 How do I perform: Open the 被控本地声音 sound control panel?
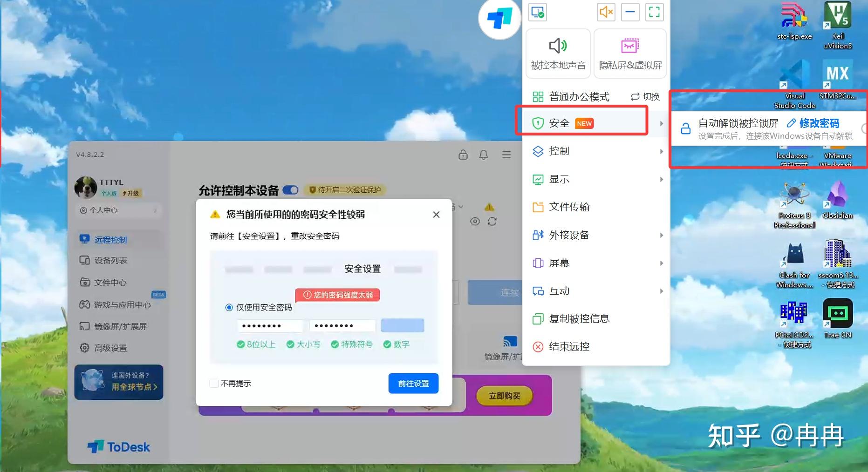click(558, 54)
